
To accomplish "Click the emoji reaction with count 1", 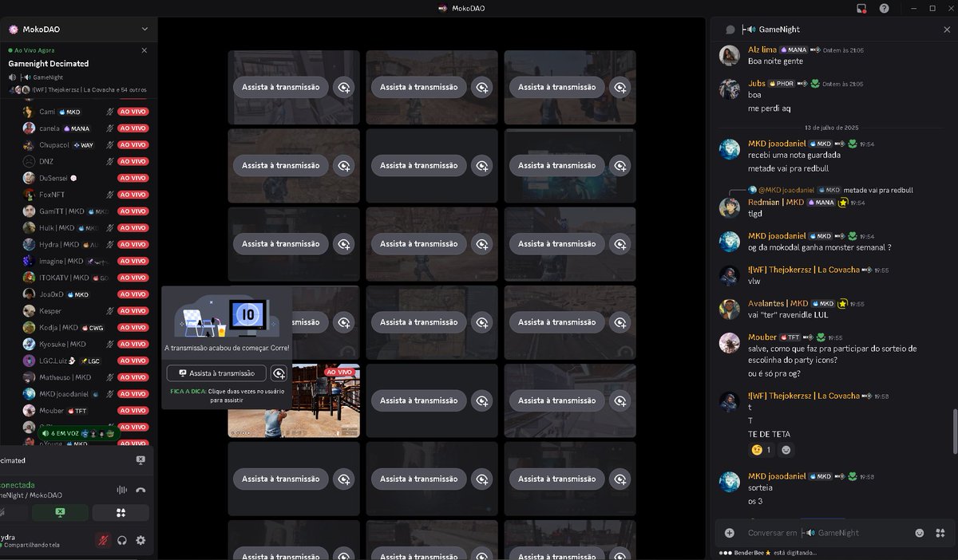I will tap(761, 450).
